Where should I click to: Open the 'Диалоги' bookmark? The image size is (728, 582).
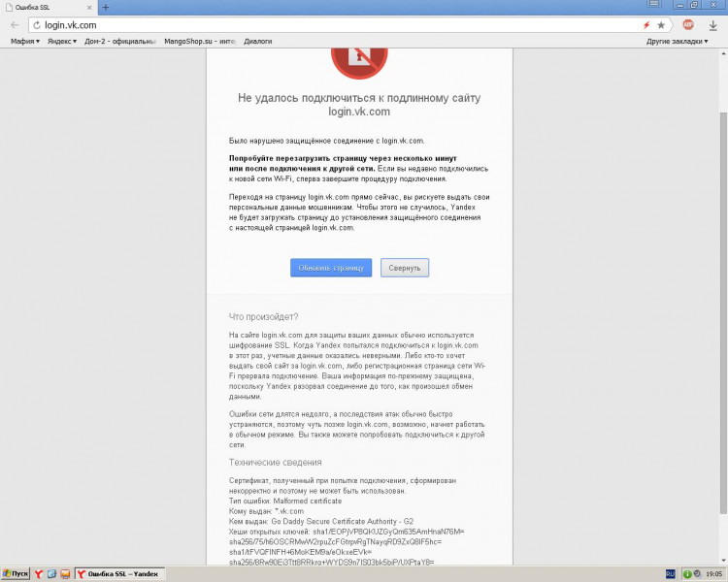(257, 42)
